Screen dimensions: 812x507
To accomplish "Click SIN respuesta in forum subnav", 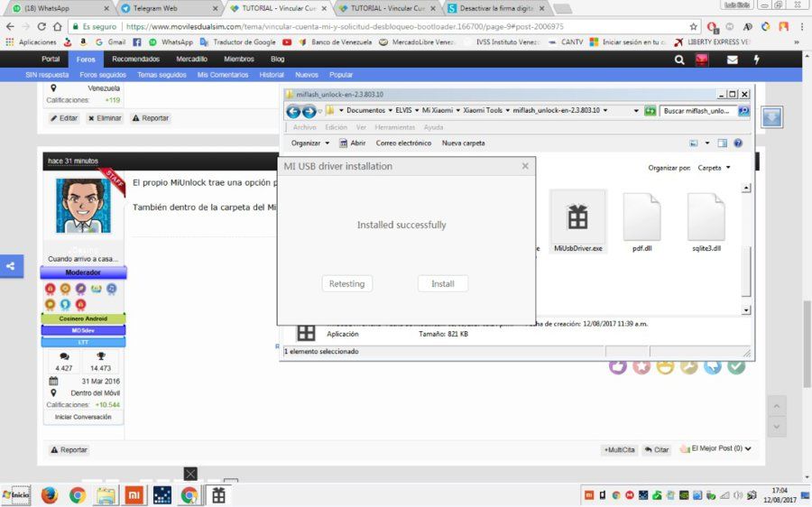I will click(47, 75).
